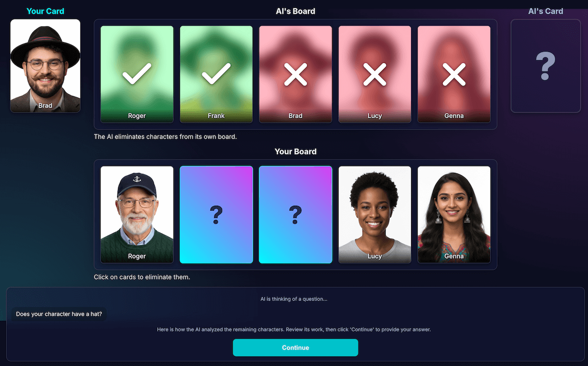The width and height of the screenshot is (588, 366).
Task: Click the question mark on AI's Card
Action: [545, 66]
